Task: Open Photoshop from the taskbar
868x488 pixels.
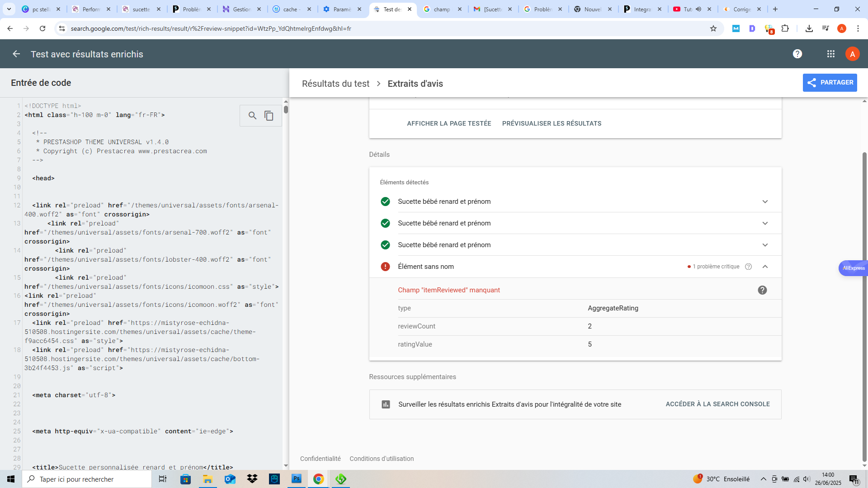Action: click(297, 479)
